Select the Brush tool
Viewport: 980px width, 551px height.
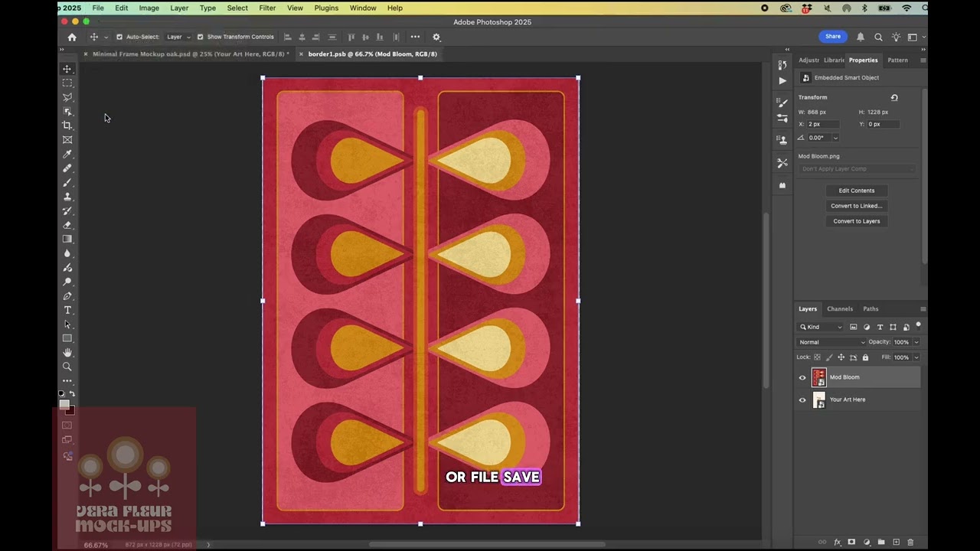pos(67,182)
